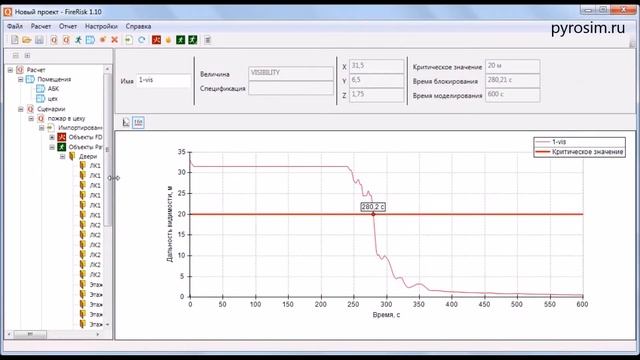Click the blue room toolbar icon
The height and width of the screenshot is (360, 640).
coord(90,40)
